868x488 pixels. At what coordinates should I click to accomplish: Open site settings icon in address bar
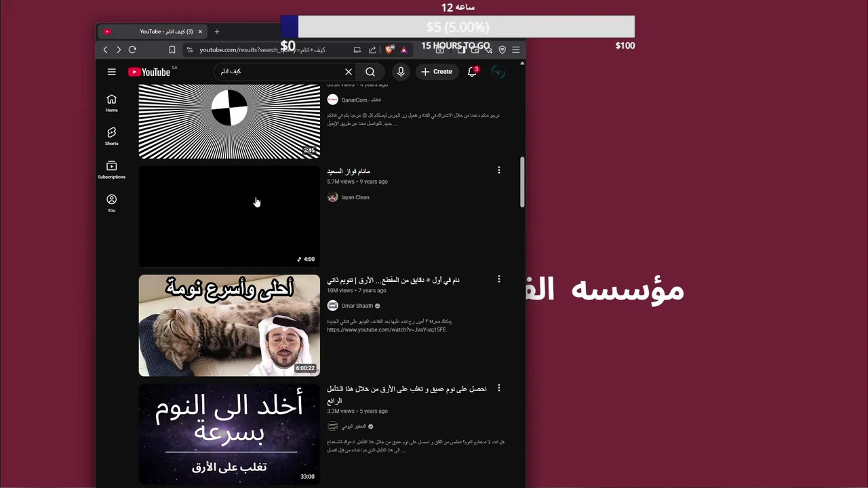click(x=190, y=49)
